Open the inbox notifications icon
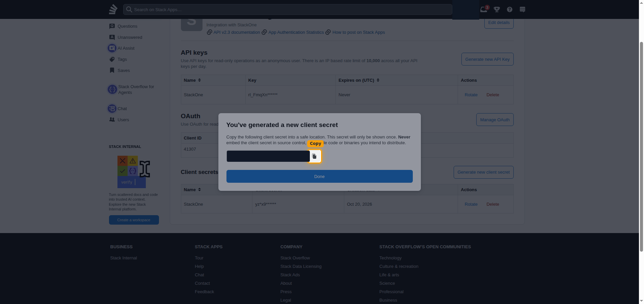This screenshot has width=644, height=304. coord(484,9)
